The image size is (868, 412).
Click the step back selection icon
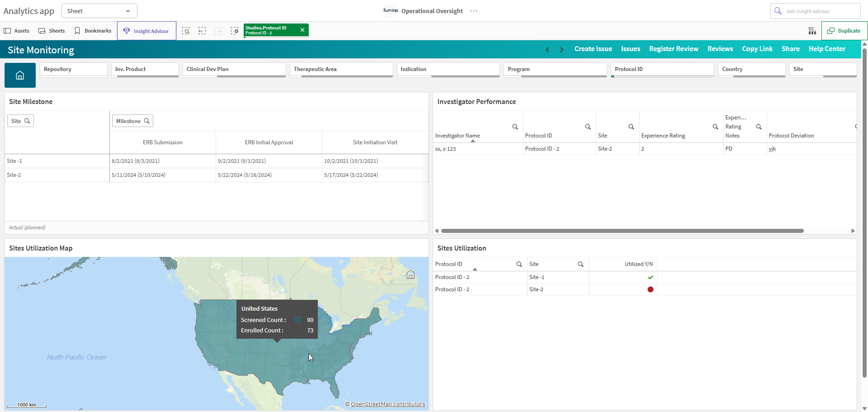[x=202, y=31]
